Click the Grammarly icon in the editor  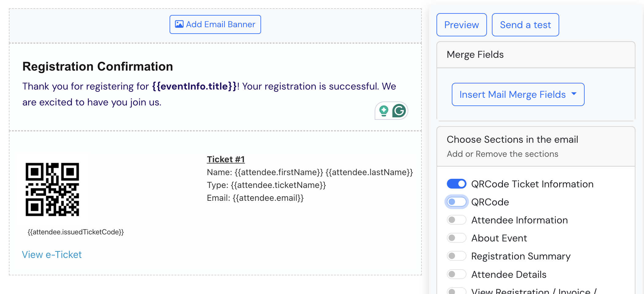pyautogui.click(x=399, y=111)
